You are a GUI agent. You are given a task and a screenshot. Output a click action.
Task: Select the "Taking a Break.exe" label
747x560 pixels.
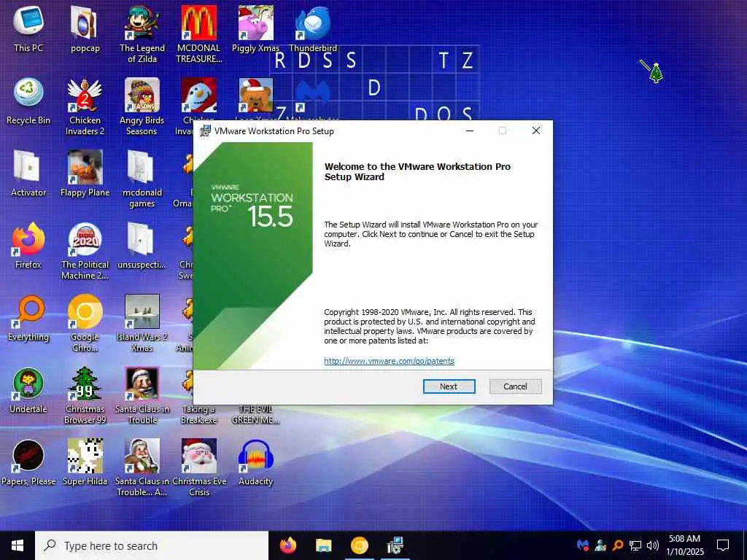point(198,414)
